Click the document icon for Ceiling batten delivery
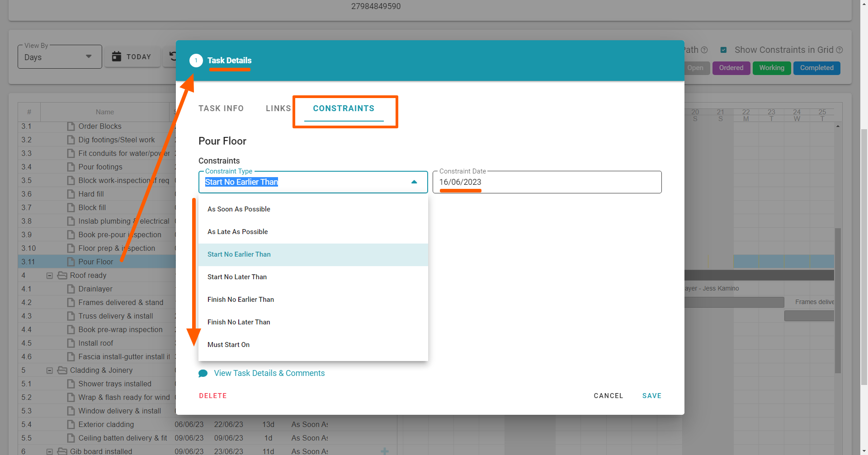Viewport: 868px width, 455px height. click(71, 438)
